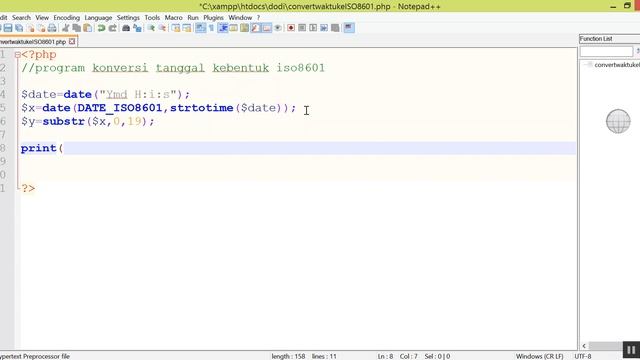Click the Stop Recording macro icon
Screen dimensions: 640x360
[x=302, y=28]
